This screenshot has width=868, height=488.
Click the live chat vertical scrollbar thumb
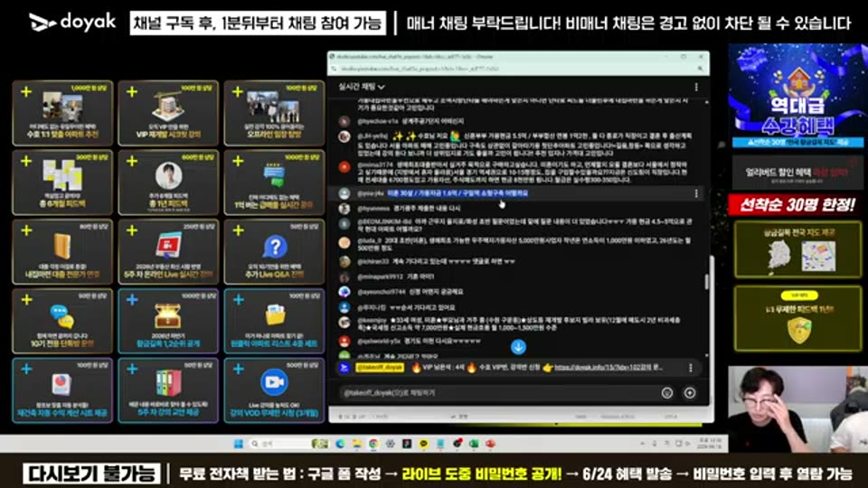coord(706,282)
